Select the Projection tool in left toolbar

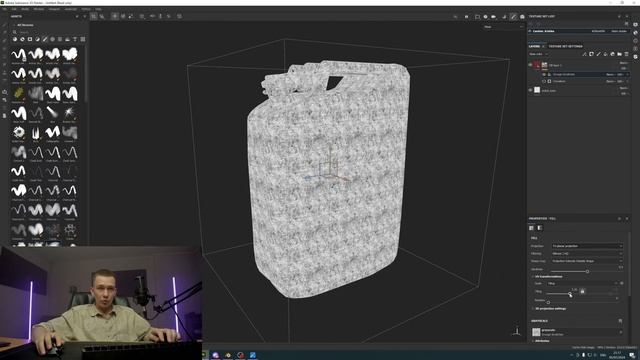click(x=4, y=40)
